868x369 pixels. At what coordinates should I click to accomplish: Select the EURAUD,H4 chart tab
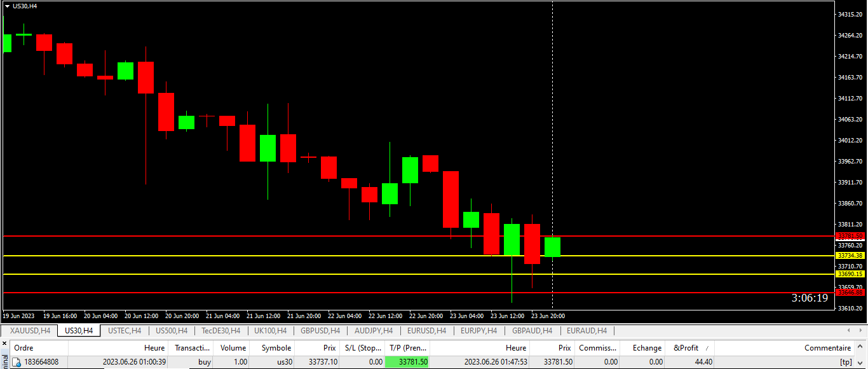point(586,331)
